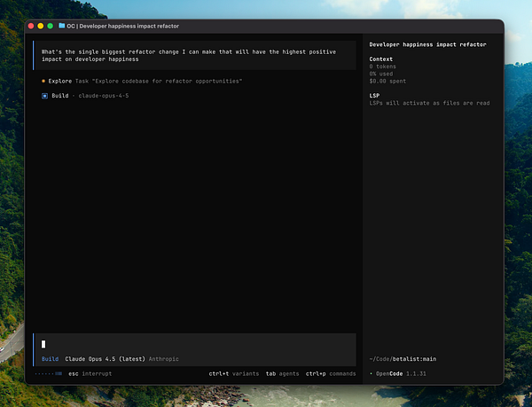Click the green dot beside OpenCode

[x=372, y=374]
